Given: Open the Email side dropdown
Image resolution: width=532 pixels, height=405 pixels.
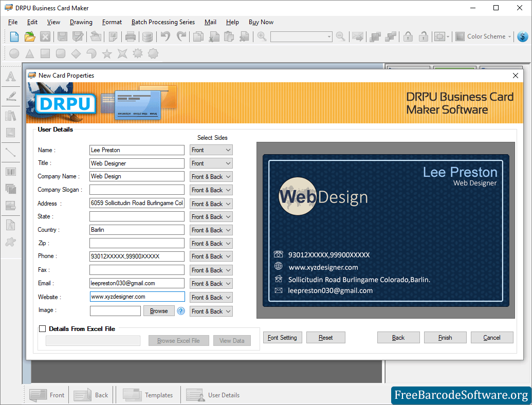Looking at the screenshot, I should click(211, 284).
